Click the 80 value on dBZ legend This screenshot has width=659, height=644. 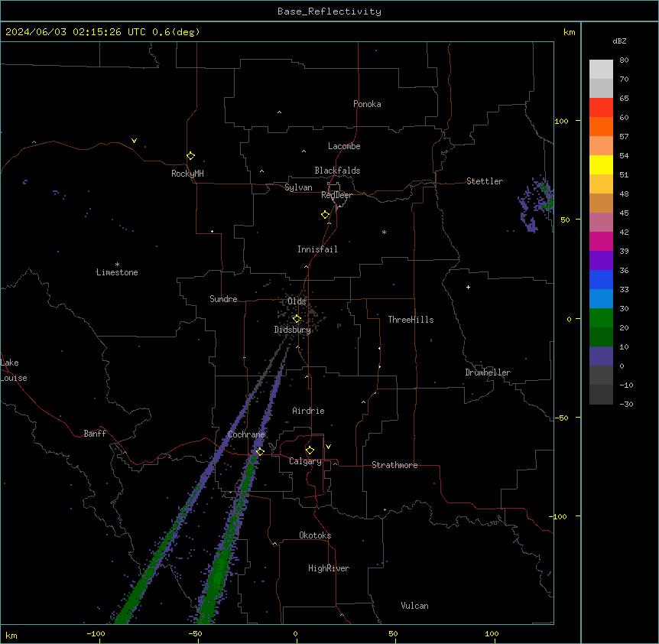(x=624, y=60)
